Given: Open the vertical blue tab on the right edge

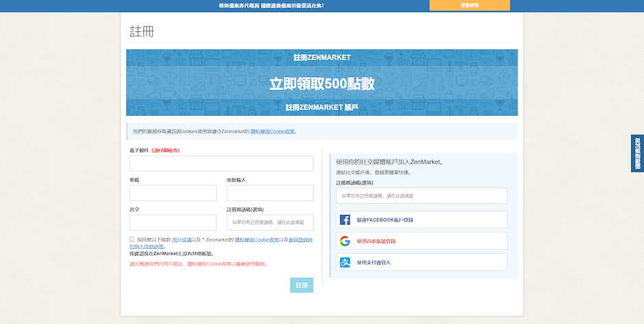Looking at the screenshot, I should [x=637, y=153].
